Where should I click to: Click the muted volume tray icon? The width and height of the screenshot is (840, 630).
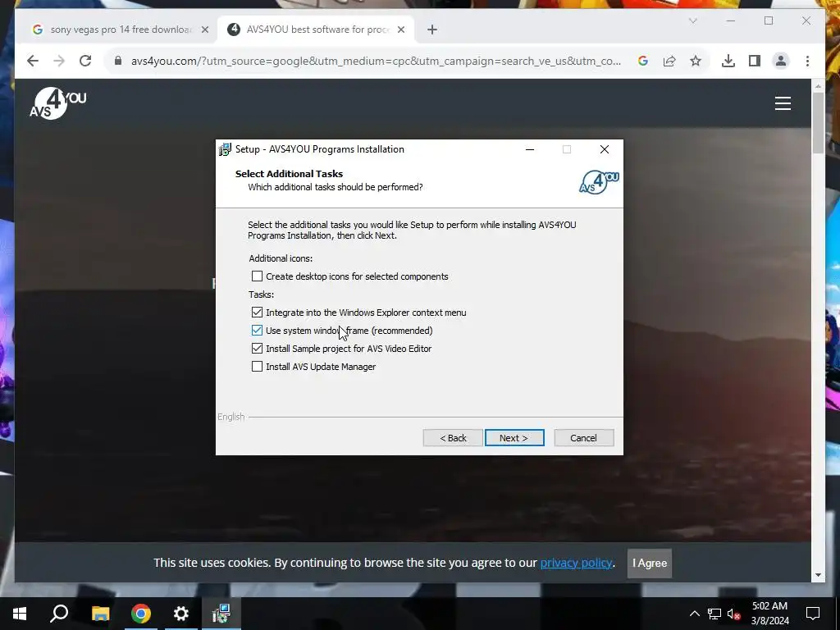click(x=734, y=614)
